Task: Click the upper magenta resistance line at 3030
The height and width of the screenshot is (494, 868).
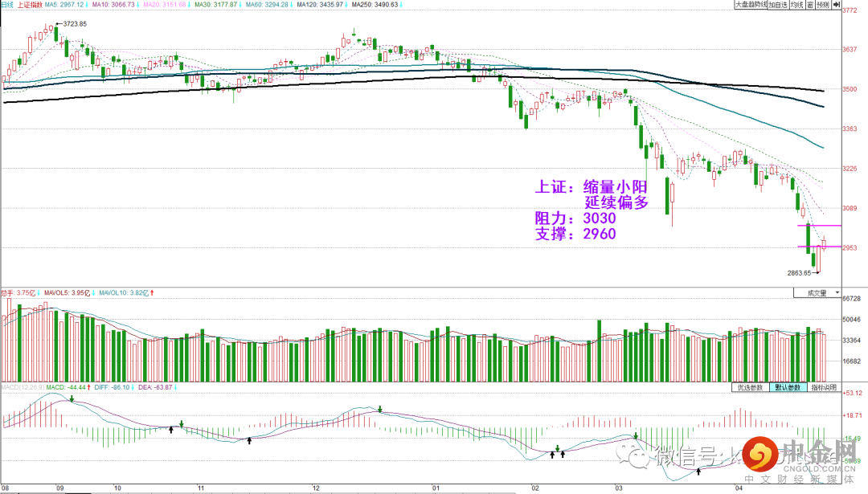Action: point(819,226)
